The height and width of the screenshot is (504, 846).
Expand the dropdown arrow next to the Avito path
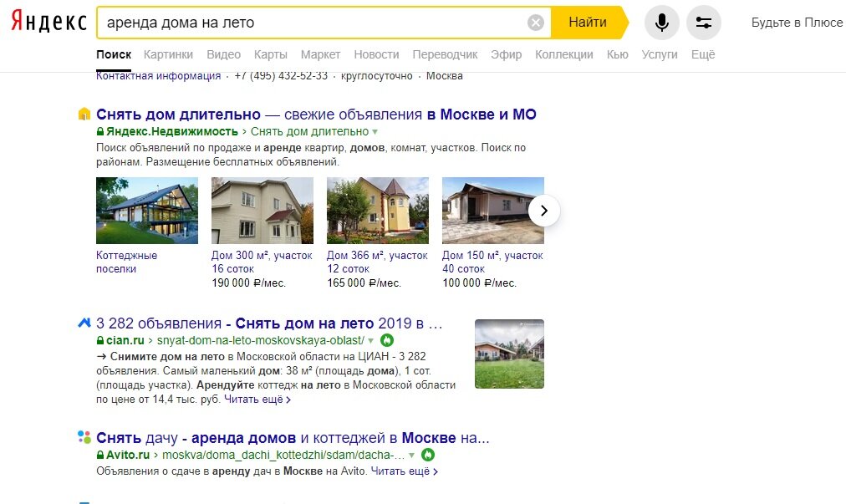[x=411, y=455]
